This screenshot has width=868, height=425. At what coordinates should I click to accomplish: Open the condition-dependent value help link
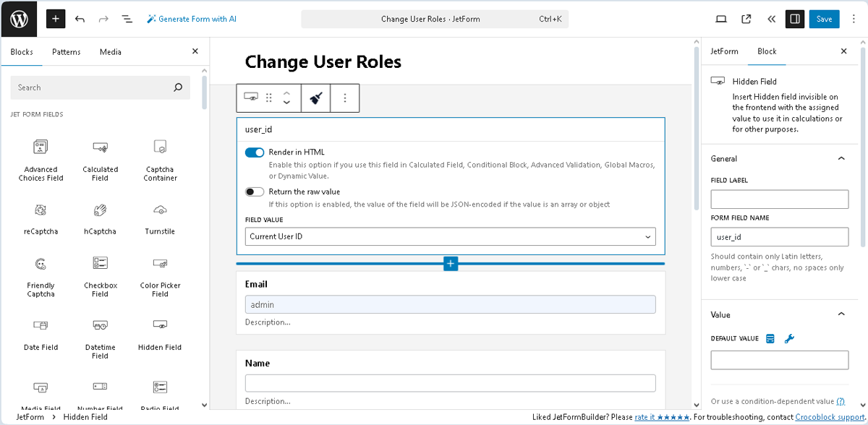[x=841, y=401]
